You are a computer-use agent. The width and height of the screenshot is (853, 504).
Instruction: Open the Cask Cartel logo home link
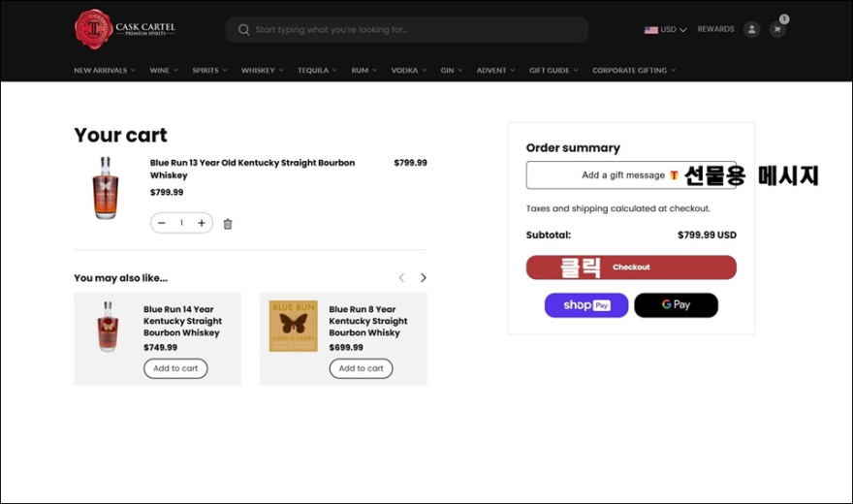pyautogui.click(x=125, y=29)
